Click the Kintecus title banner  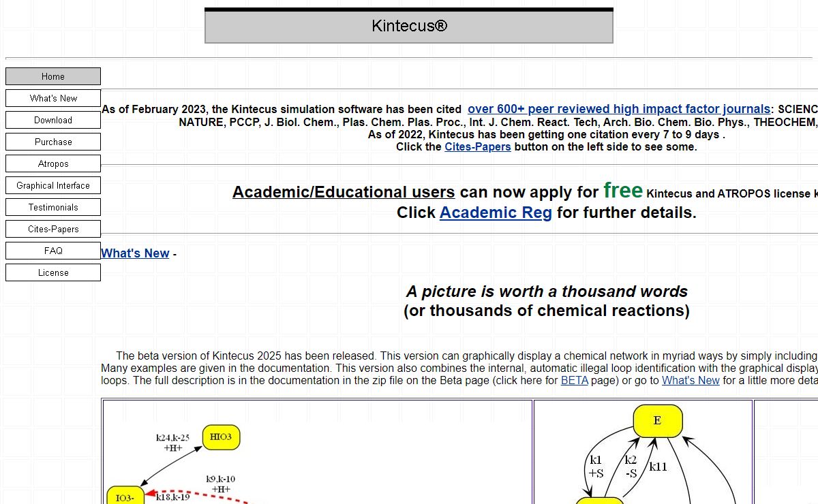coord(409,27)
